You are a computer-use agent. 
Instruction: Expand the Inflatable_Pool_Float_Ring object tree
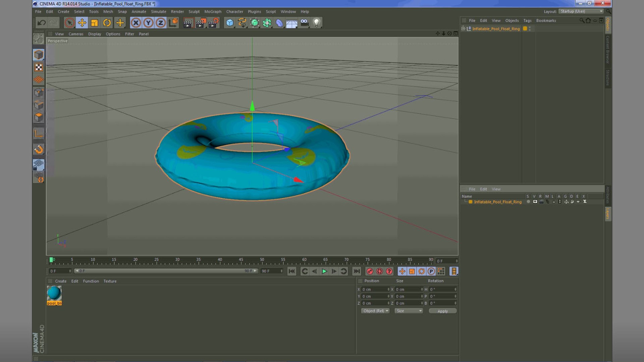point(463,29)
